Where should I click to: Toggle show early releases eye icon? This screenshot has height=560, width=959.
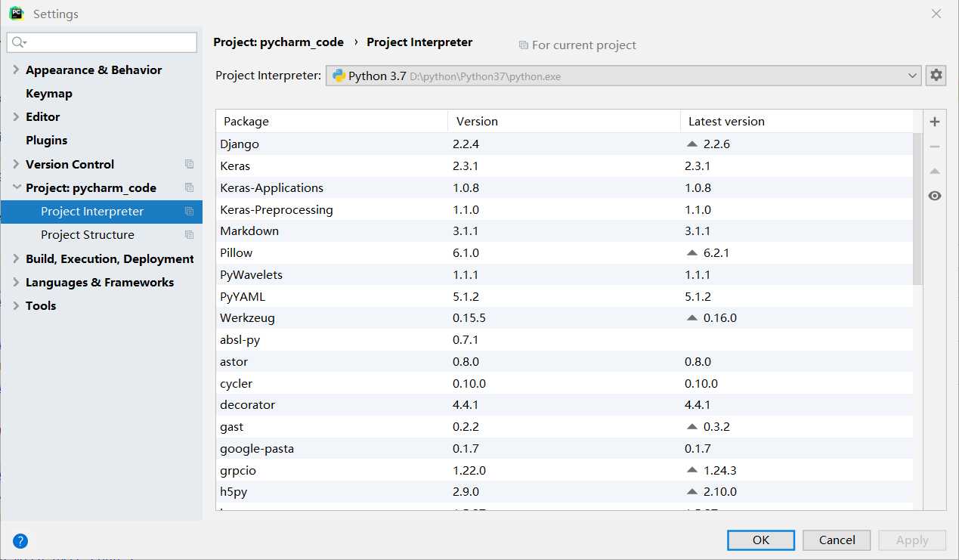(x=935, y=196)
